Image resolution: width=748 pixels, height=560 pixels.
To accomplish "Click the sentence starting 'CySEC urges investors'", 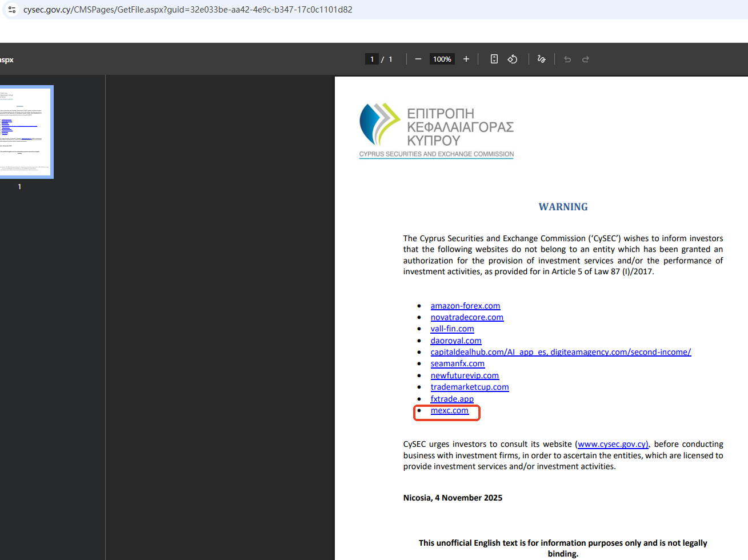I will click(x=563, y=455).
